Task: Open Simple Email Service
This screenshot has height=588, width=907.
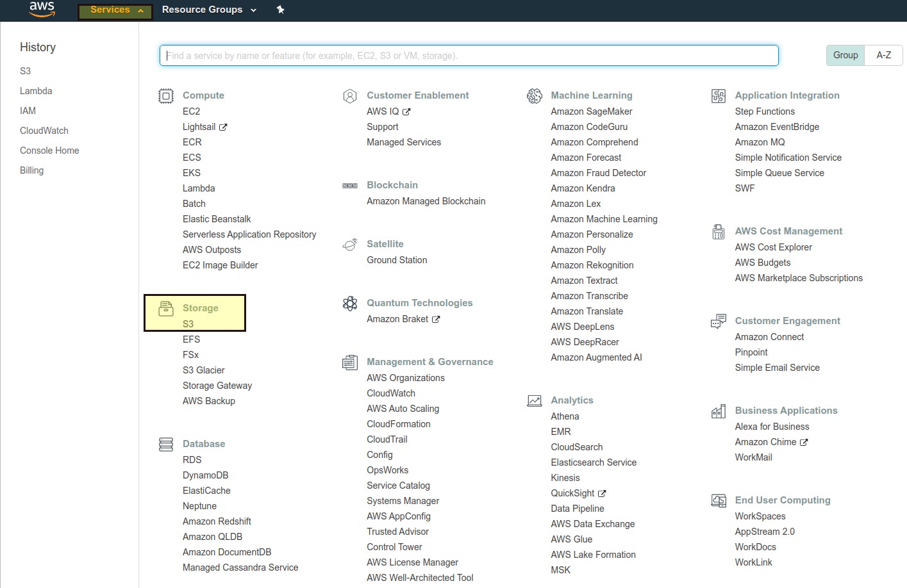Action: point(777,368)
